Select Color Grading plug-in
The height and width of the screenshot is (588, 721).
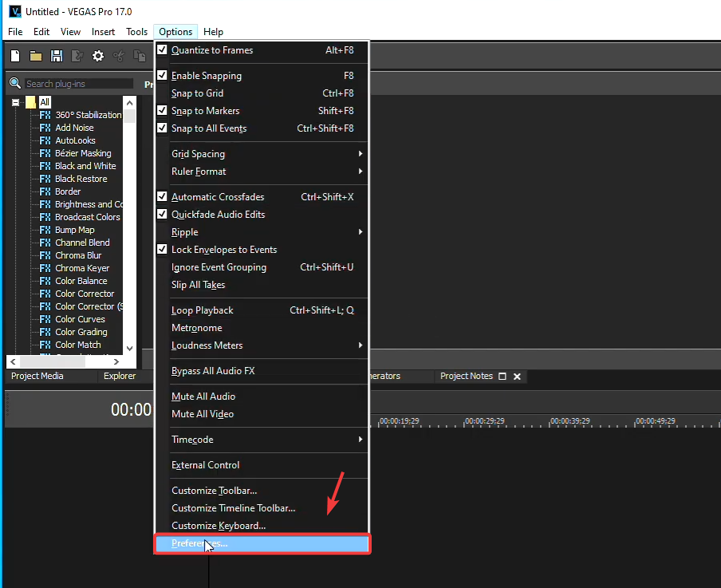(81, 332)
